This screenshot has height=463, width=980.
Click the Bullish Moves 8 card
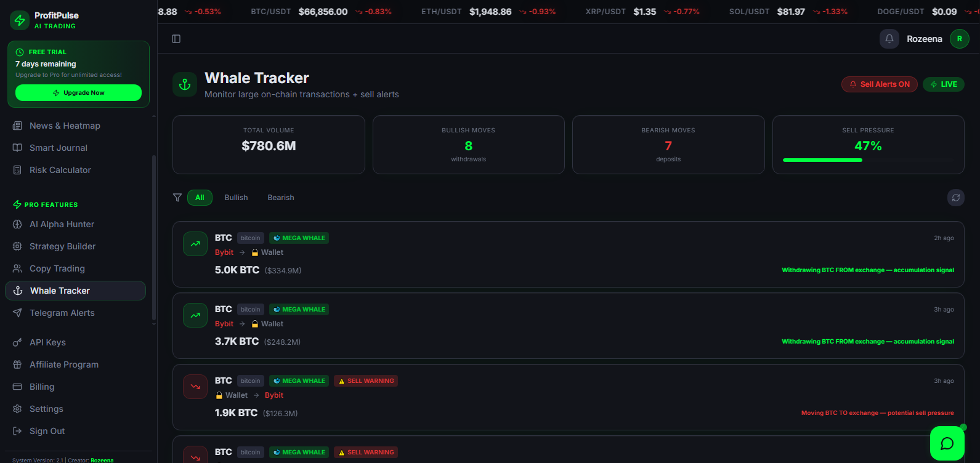click(x=469, y=145)
